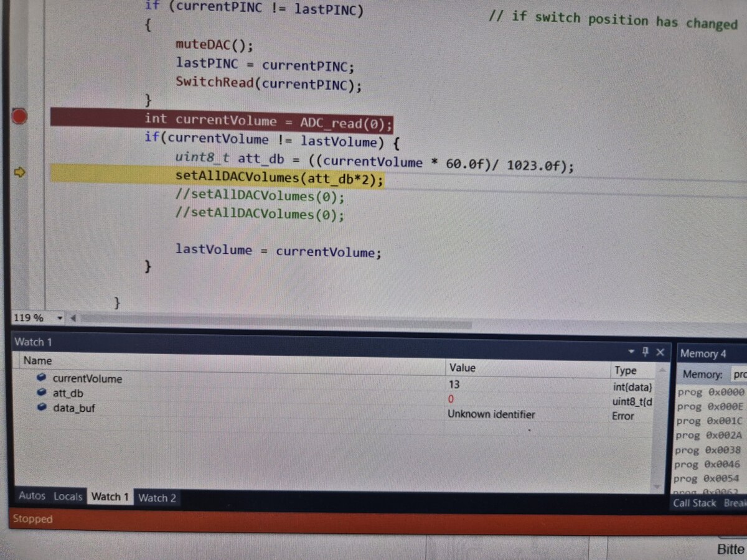Click the blue variable icon beside currentVolume

[x=42, y=378]
